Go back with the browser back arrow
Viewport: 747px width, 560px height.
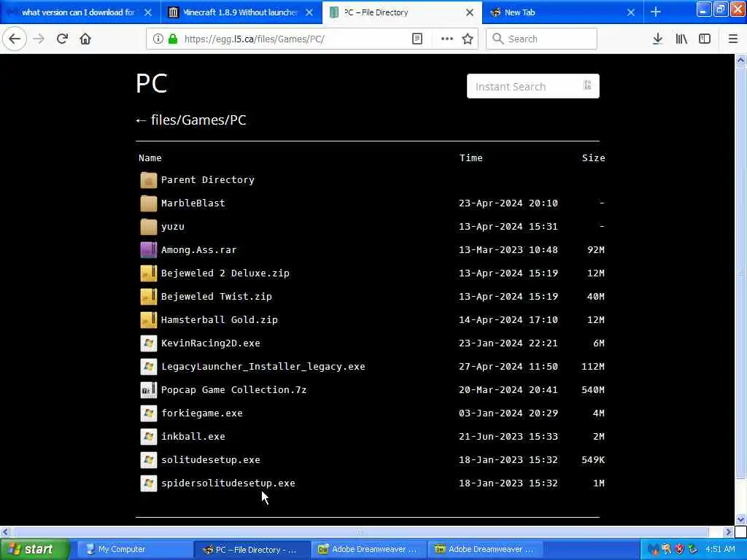point(15,39)
